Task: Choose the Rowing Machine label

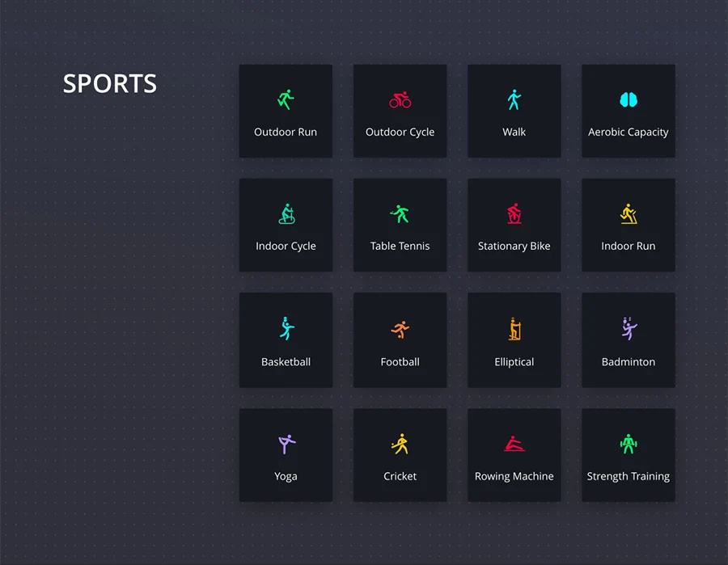Action: 514,477
